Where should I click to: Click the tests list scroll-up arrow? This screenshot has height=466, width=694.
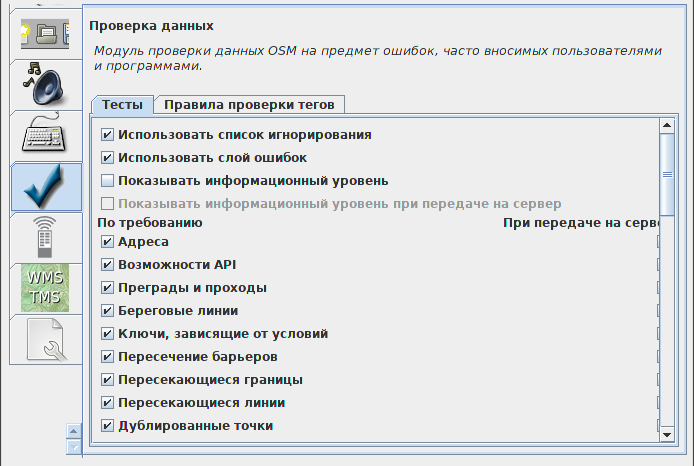(667, 126)
